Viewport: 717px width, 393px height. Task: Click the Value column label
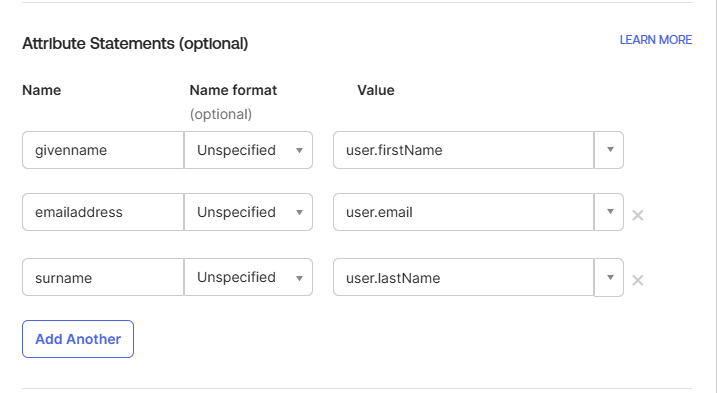(x=375, y=90)
